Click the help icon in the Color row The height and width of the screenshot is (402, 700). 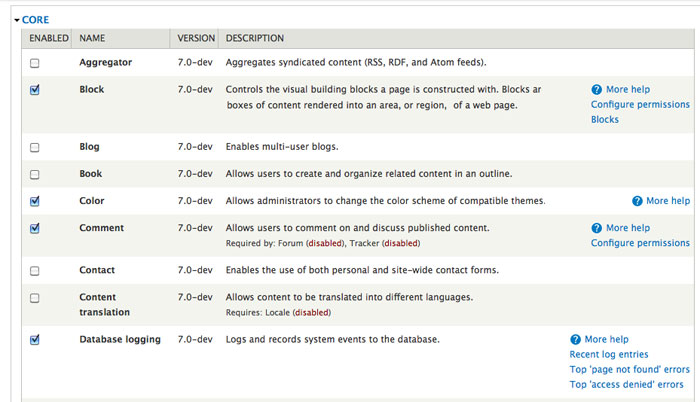coord(638,201)
